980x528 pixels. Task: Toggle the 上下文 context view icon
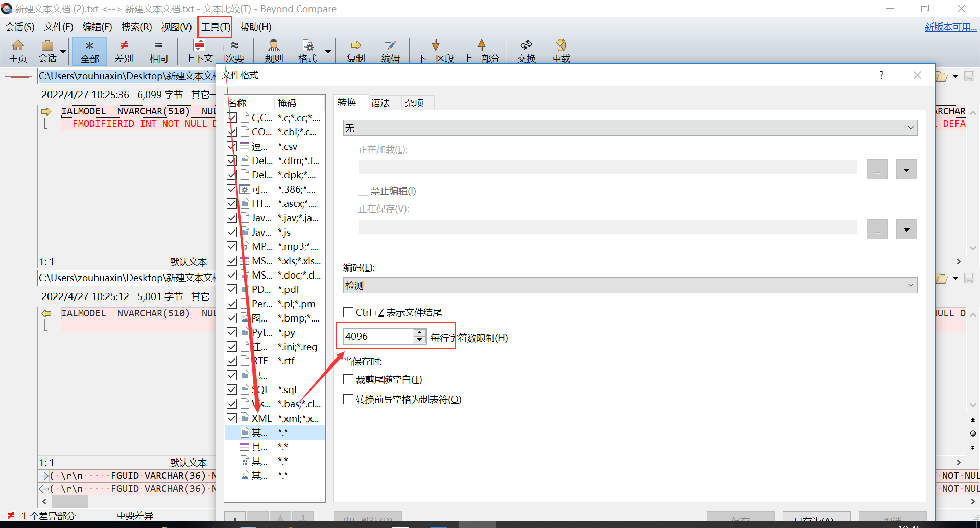(199, 52)
